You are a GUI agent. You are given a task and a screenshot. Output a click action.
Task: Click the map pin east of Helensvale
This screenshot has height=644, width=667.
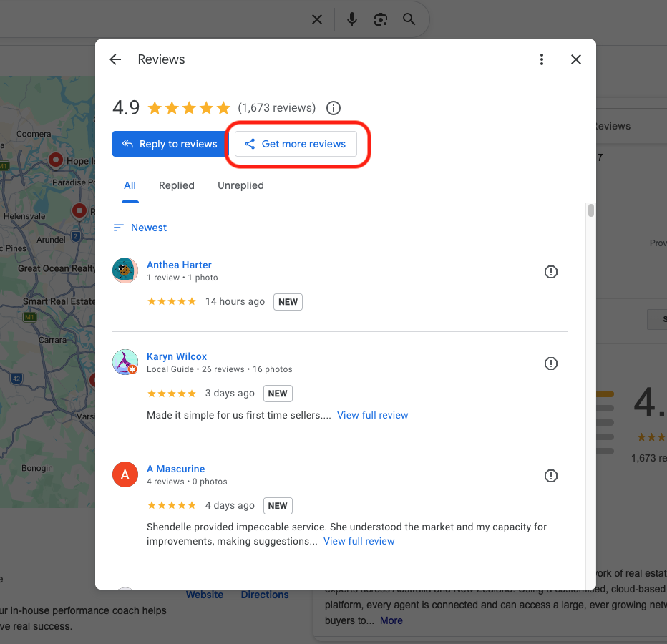tap(79, 210)
